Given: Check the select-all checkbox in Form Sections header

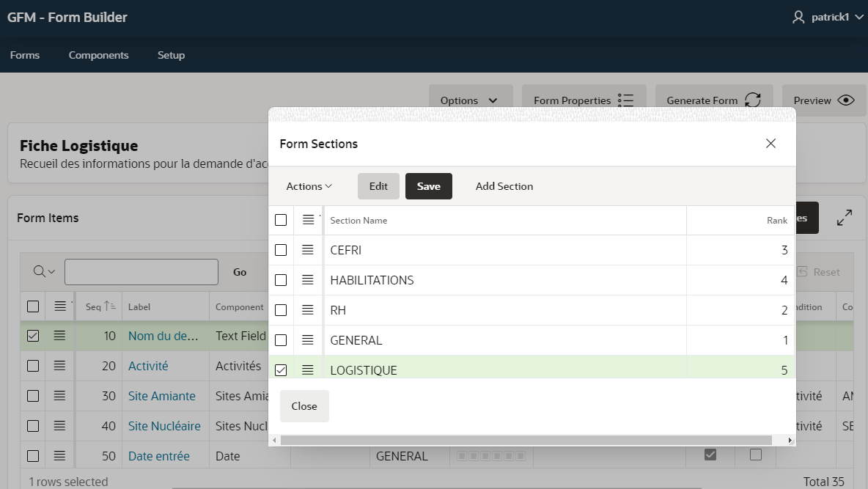Looking at the screenshot, I should pyautogui.click(x=280, y=219).
